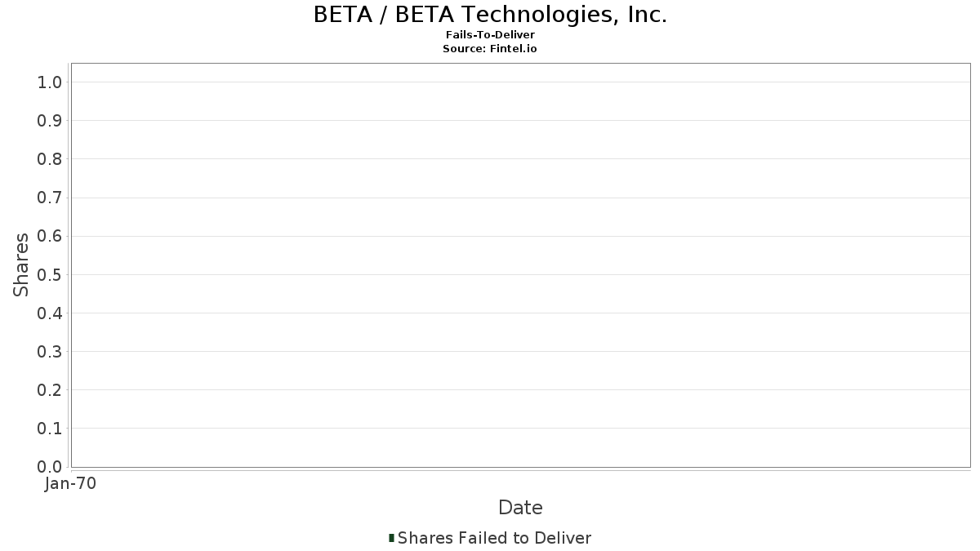Click the 0.2 y-axis tick label
Image resolution: width=980 pixels, height=551 pixels.
[50, 390]
